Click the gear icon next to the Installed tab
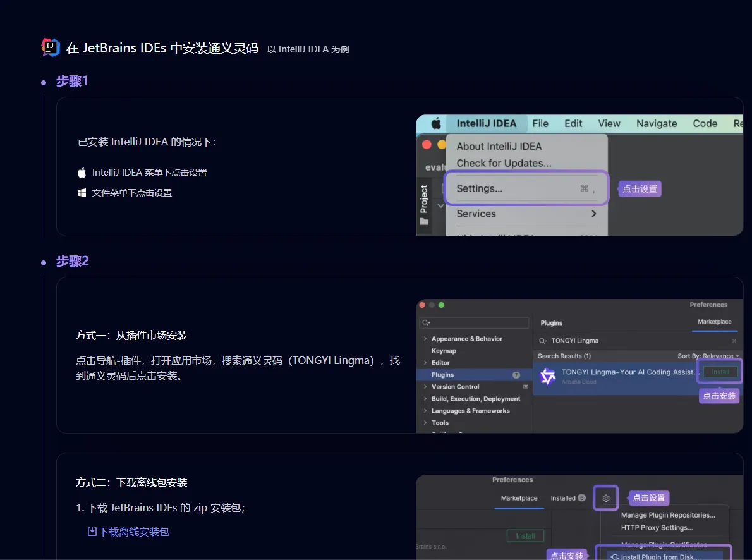752x560 pixels. [x=606, y=498]
